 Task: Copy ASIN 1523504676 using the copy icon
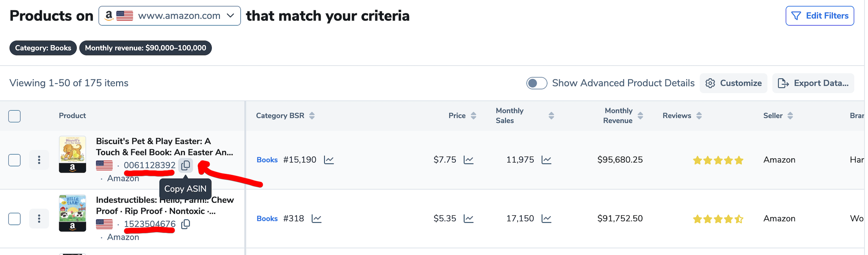186,224
